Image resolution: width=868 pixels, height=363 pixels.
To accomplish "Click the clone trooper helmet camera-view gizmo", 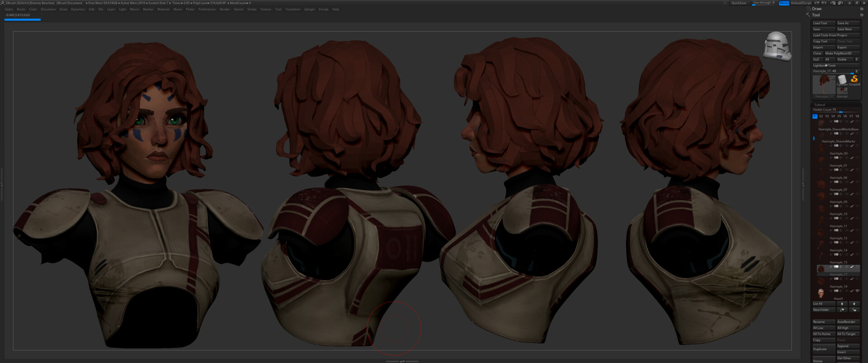I will click(777, 46).
